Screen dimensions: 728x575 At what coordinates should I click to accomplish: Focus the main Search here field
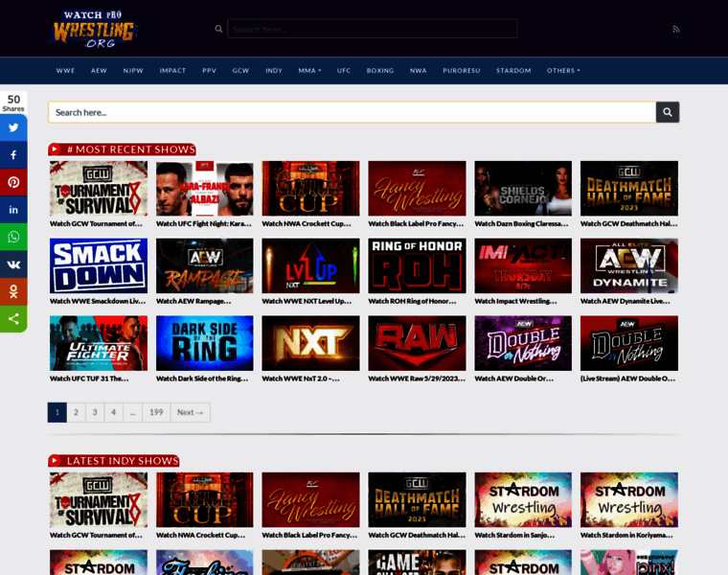[353, 112]
